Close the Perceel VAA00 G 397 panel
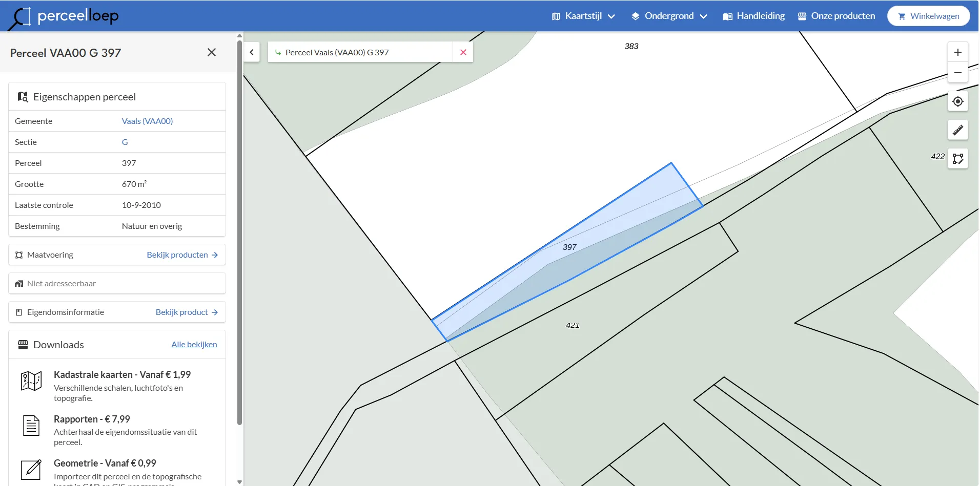The width and height of the screenshot is (980, 486). click(x=212, y=52)
